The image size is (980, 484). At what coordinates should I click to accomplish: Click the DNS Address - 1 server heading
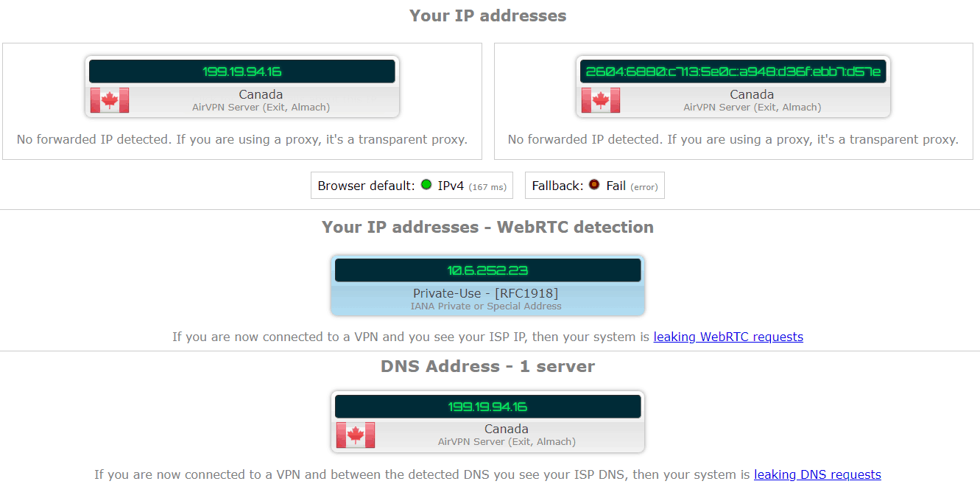[x=487, y=366]
